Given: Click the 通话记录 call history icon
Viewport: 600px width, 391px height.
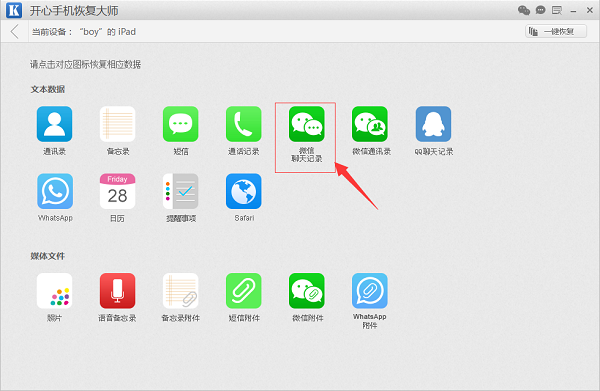Looking at the screenshot, I should (244, 124).
